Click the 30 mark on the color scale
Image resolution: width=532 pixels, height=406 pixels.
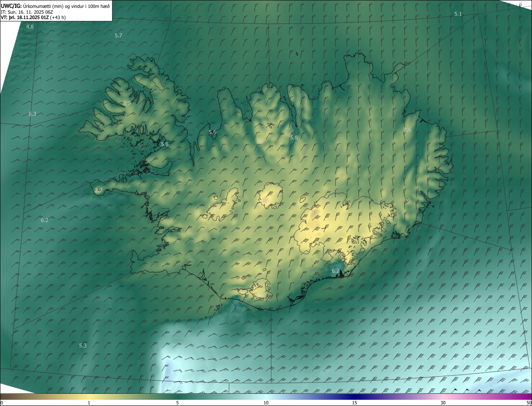443,403
